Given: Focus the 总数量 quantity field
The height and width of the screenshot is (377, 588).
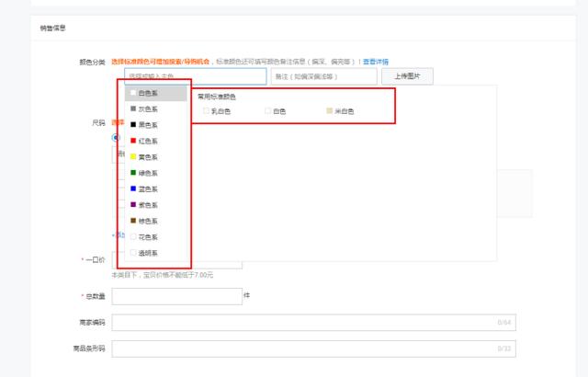Looking at the screenshot, I should pyautogui.click(x=177, y=296).
